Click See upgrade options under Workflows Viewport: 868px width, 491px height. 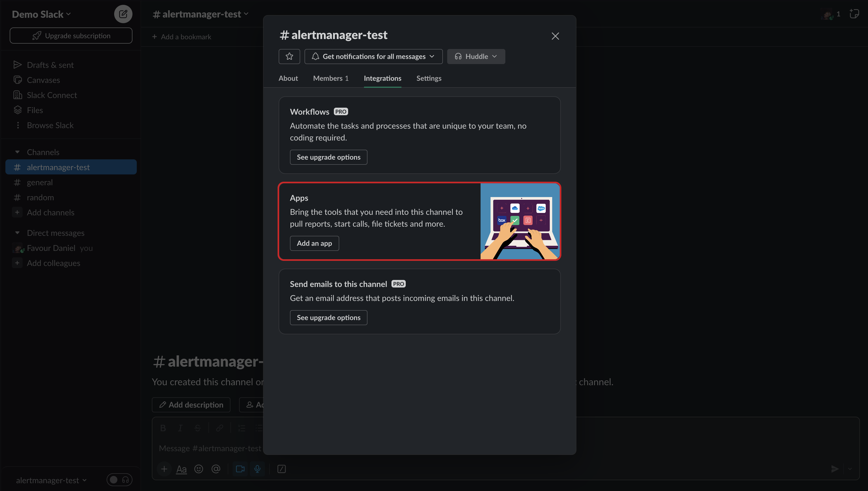(x=328, y=157)
